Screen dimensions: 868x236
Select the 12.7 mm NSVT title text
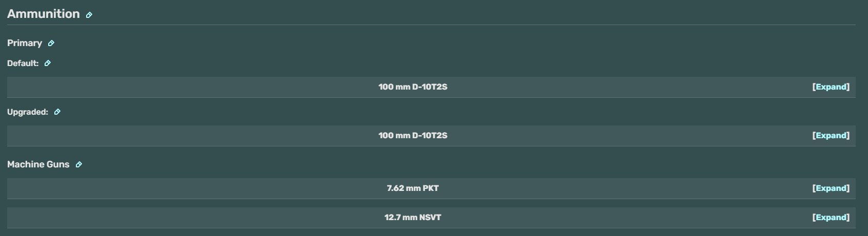[x=413, y=218]
